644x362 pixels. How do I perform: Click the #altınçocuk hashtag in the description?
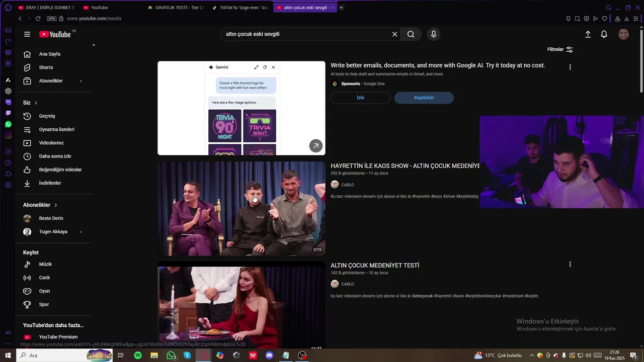pos(422,296)
